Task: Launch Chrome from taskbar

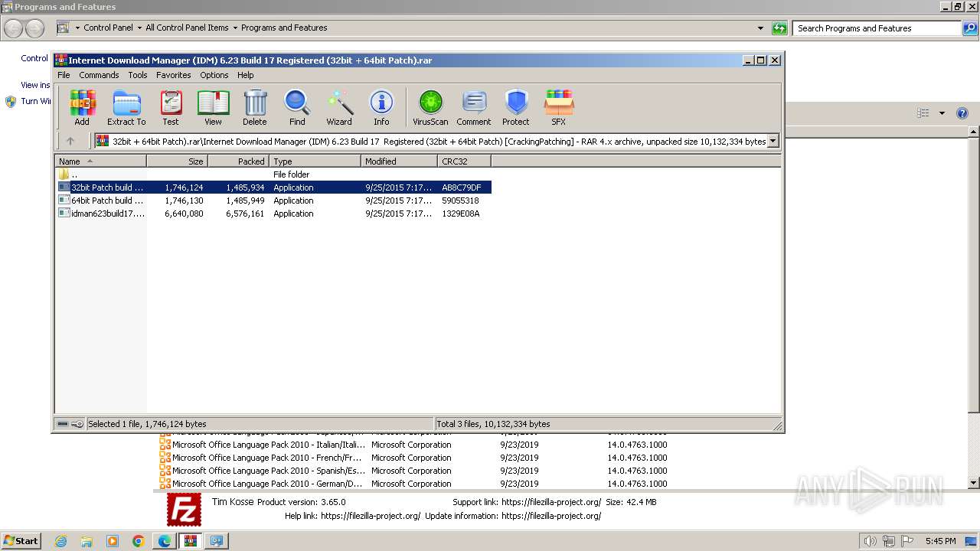Action: (139, 541)
